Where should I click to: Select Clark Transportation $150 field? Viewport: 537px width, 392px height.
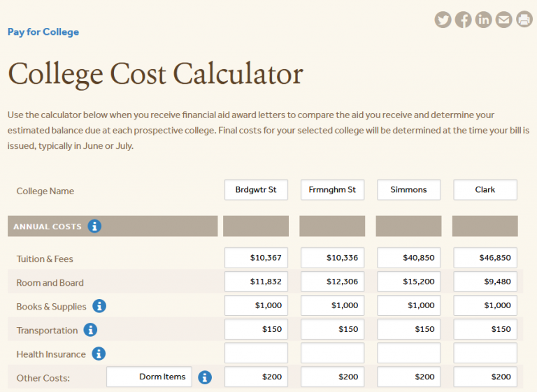pos(485,329)
